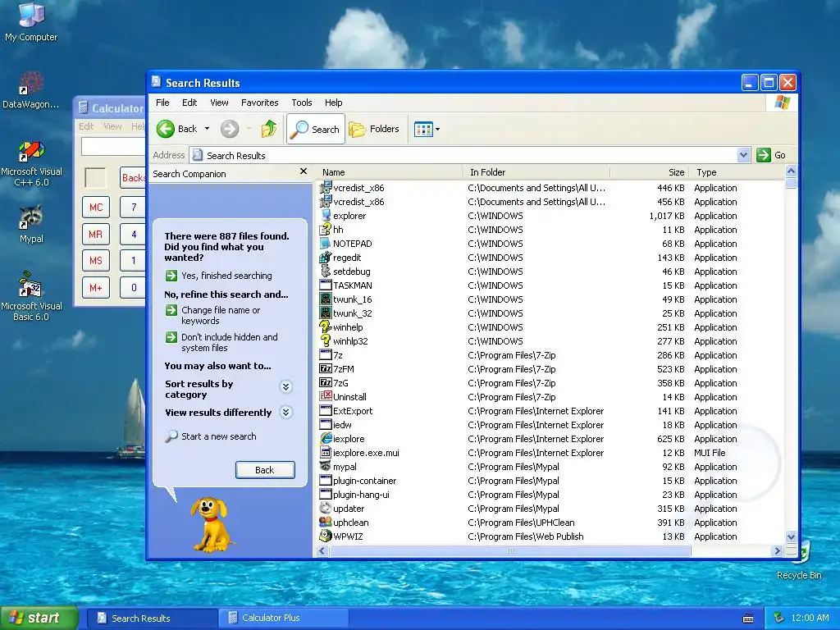
Task: Open the Views icon in toolbar
Action: tap(423, 129)
